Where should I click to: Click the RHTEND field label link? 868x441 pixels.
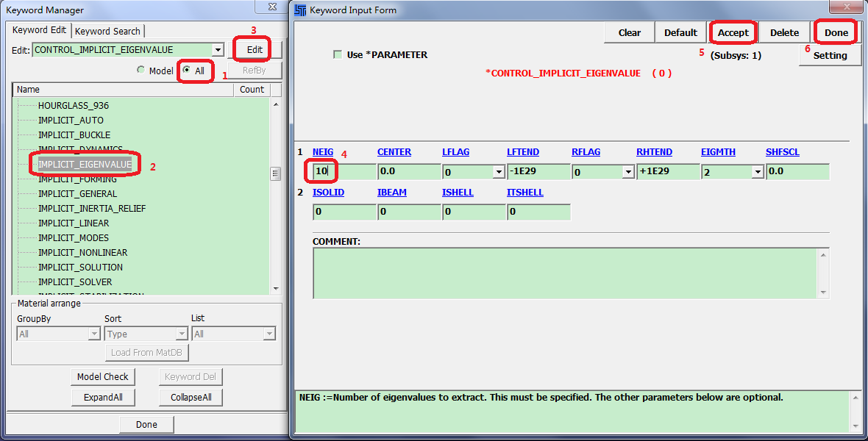coord(655,152)
